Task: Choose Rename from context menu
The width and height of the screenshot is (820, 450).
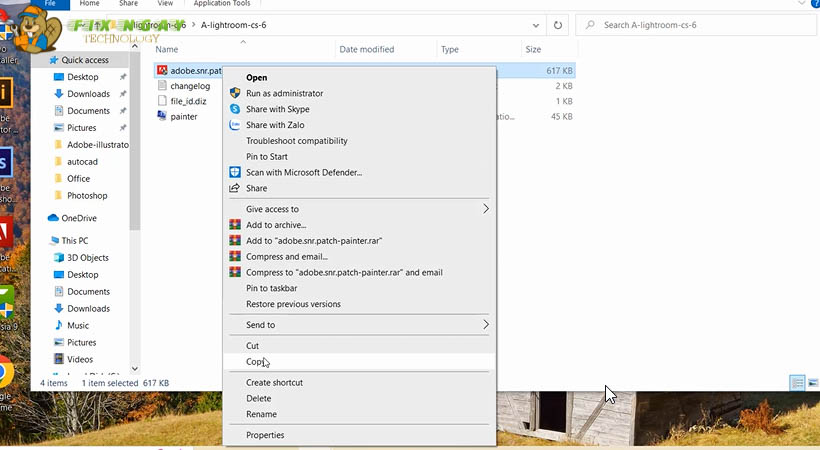Action: coord(359,414)
